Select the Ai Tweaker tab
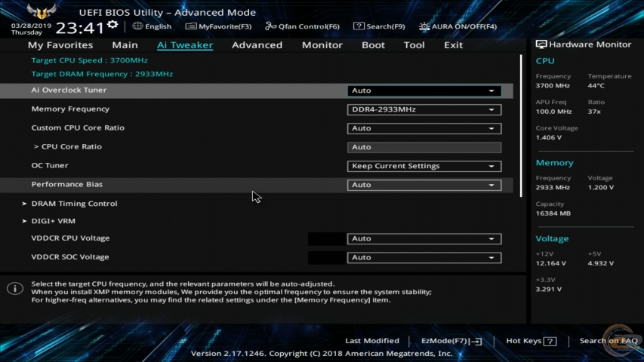This screenshot has width=644, height=362. 185,44
